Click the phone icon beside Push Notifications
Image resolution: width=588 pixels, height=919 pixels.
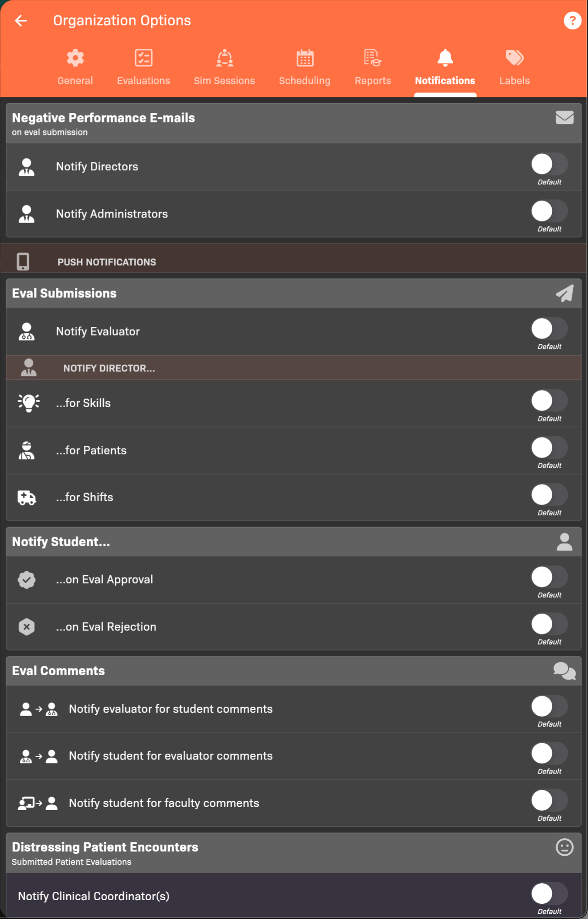point(23,262)
